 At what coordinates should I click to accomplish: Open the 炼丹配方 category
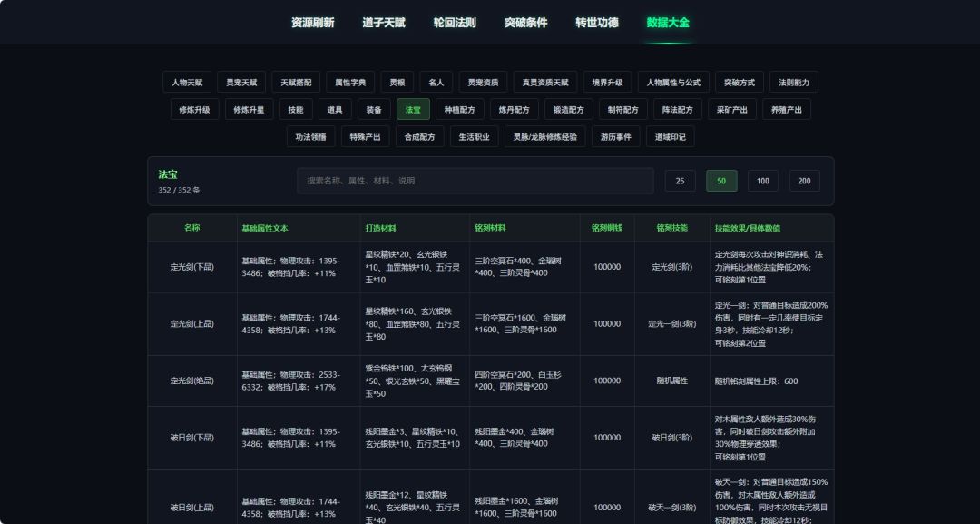click(x=514, y=109)
